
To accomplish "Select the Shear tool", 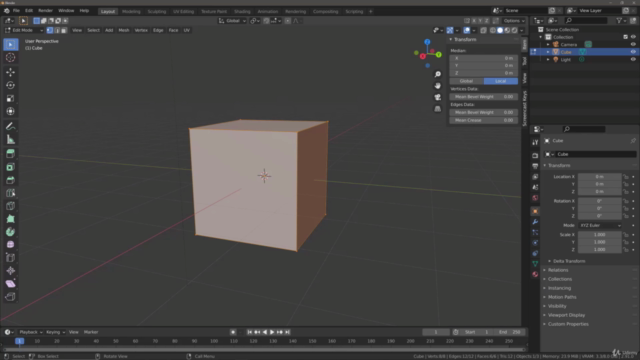I will click(x=11, y=284).
